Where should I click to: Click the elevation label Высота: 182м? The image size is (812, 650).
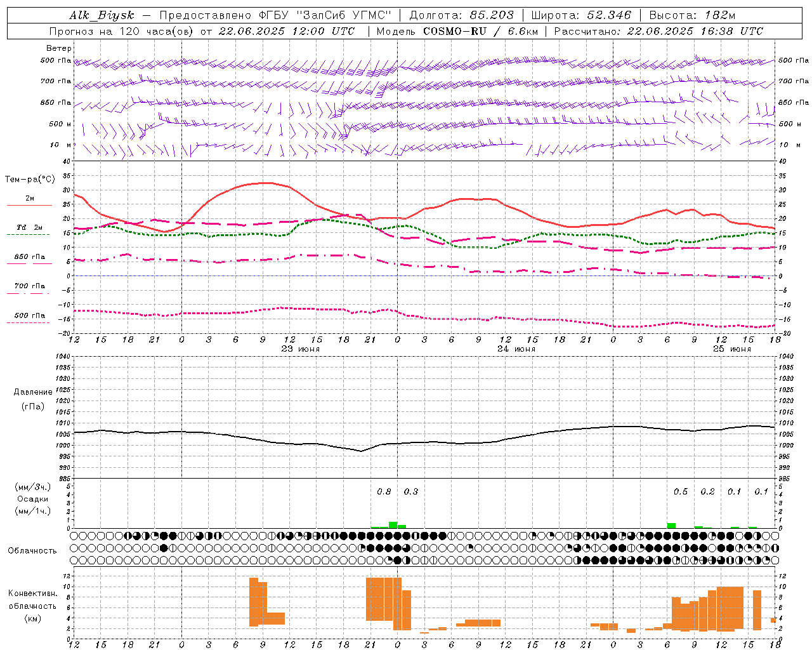tap(692, 15)
